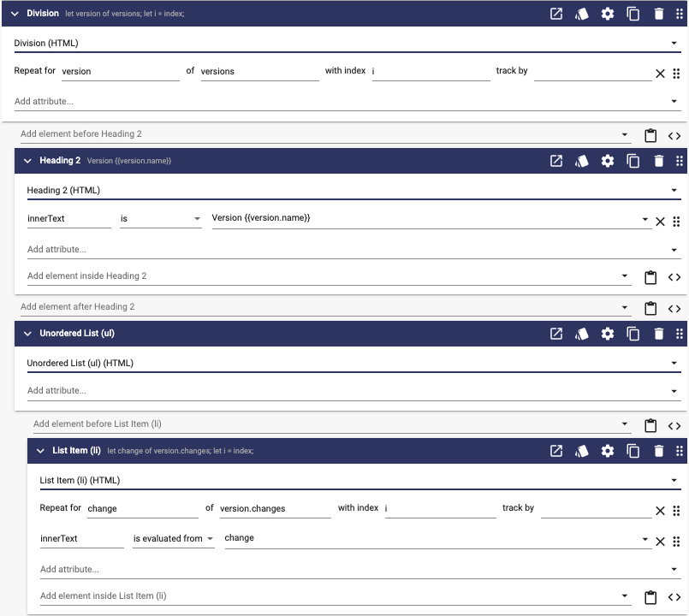Open settings gear for Heading 2
The width and height of the screenshot is (689, 616).
coord(608,161)
